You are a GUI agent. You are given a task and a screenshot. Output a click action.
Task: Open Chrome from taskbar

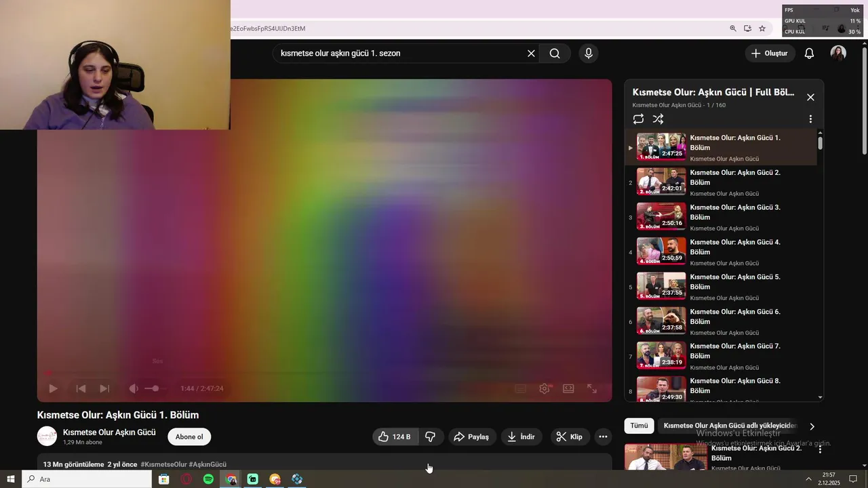[231, 479]
